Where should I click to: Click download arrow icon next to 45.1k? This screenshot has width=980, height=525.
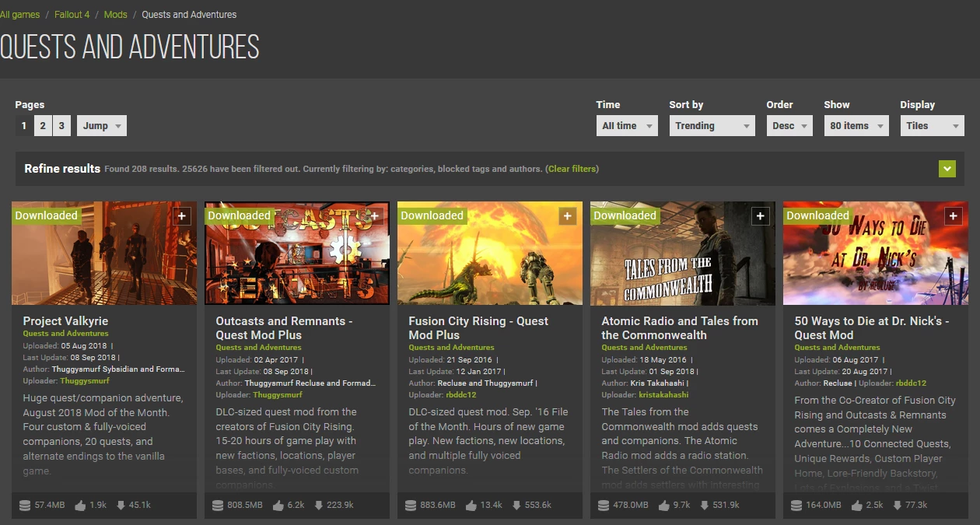(121, 506)
